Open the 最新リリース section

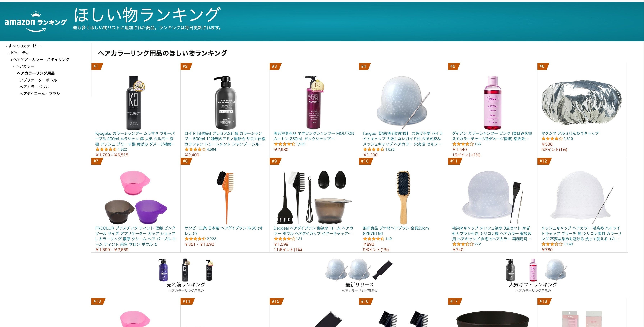tap(359, 284)
